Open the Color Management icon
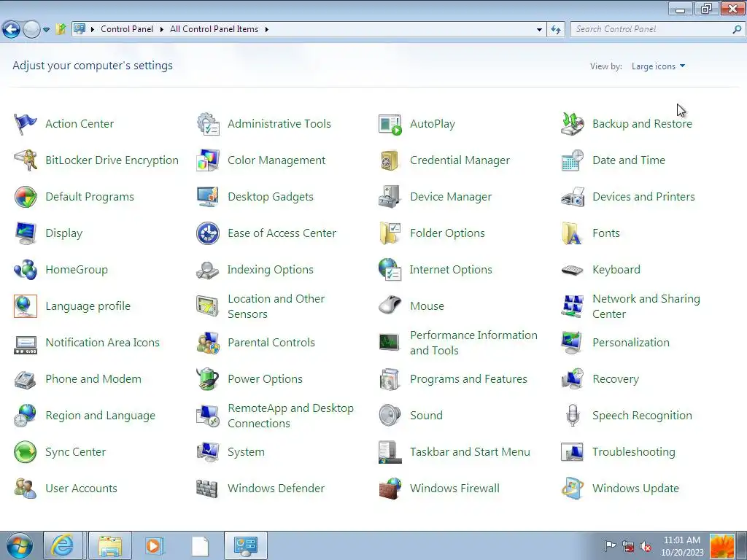Screen dimensions: 747x560 [x=208, y=160]
